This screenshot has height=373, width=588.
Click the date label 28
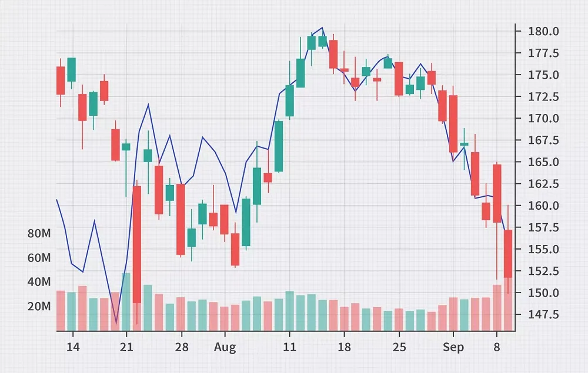181,348
